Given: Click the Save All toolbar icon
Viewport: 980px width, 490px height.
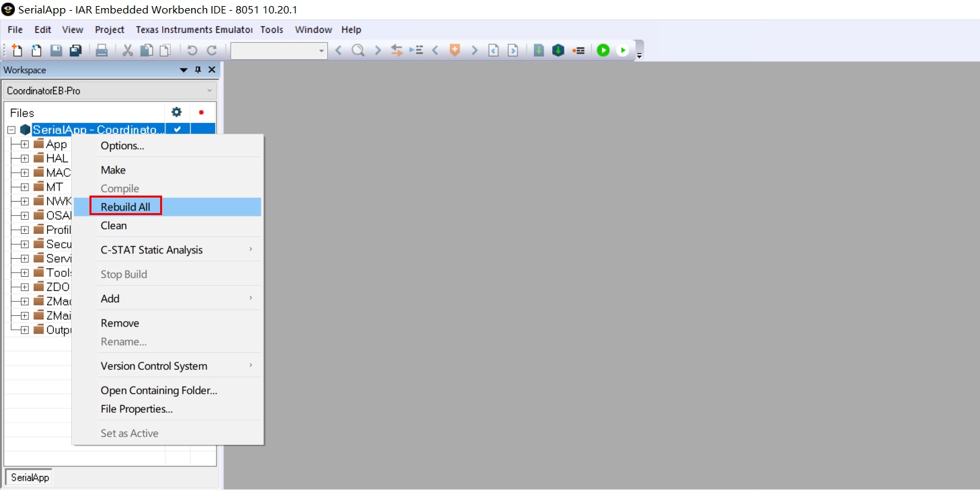Looking at the screenshot, I should pos(75,50).
